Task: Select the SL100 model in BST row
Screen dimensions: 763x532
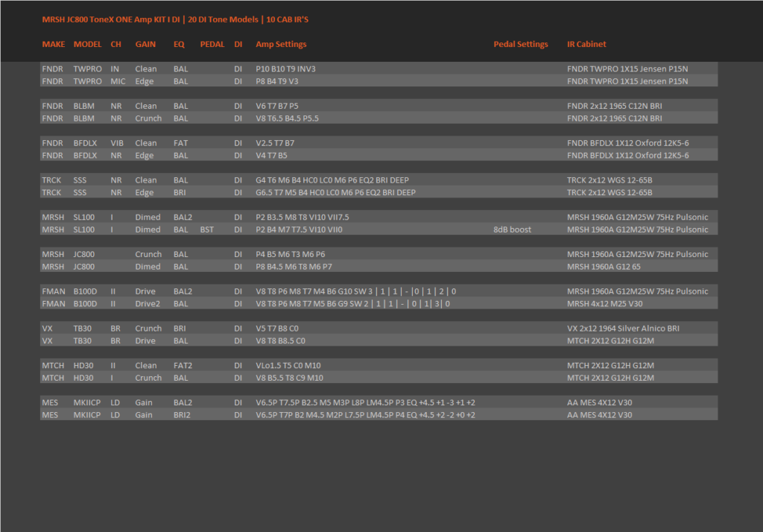Action: (84, 229)
